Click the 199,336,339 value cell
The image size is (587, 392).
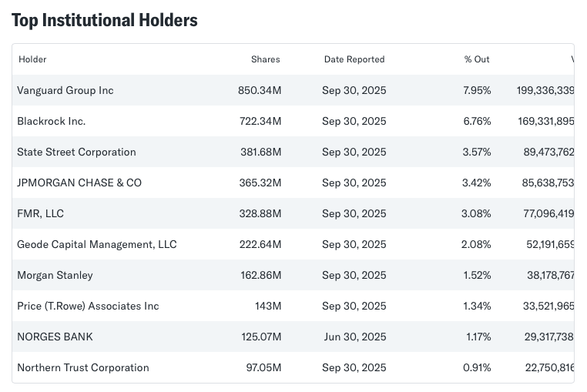click(x=545, y=90)
